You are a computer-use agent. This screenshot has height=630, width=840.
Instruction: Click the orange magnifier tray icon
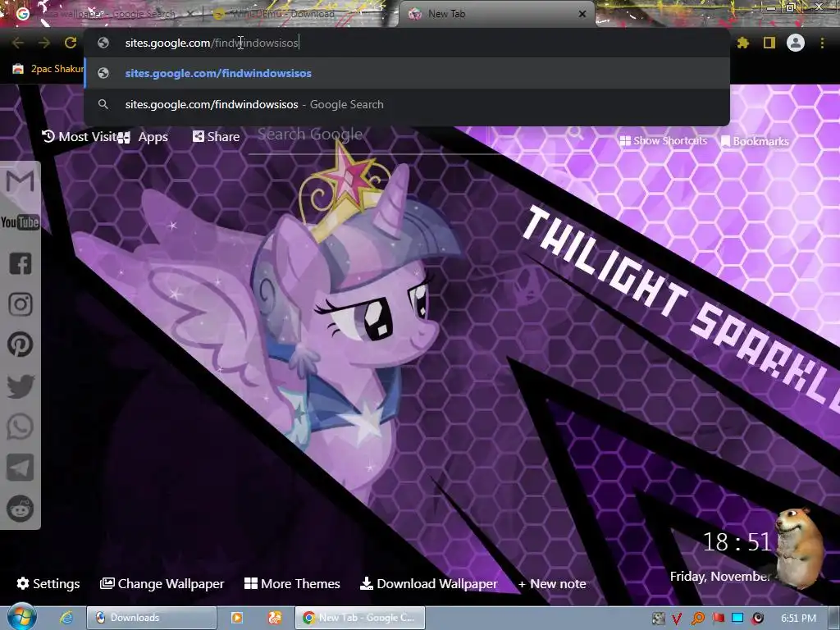point(697,619)
